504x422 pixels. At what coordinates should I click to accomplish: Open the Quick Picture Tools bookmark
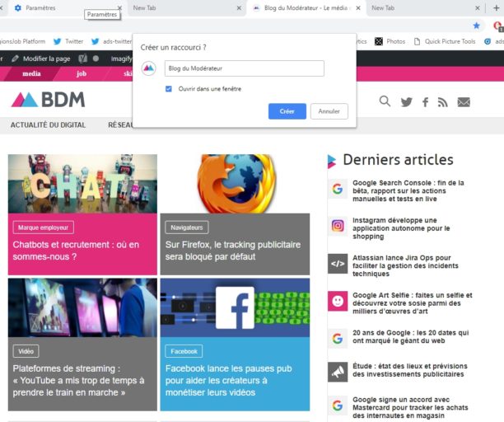click(445, 41)
